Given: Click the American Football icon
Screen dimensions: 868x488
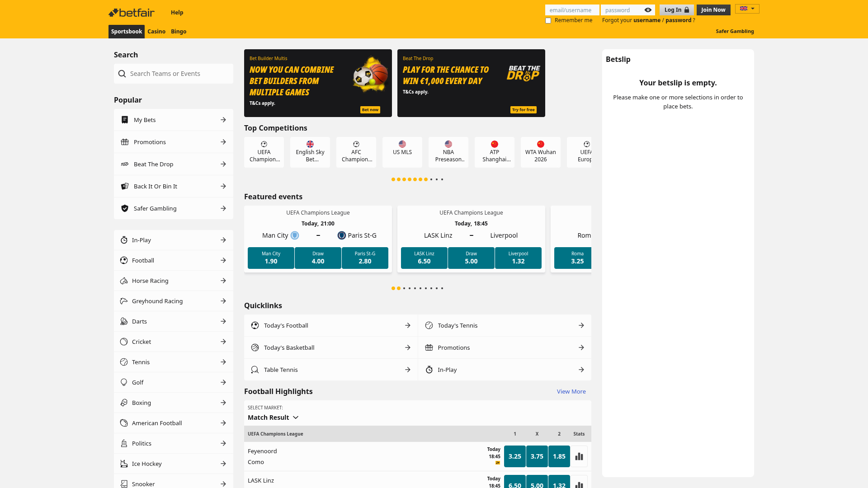Looking at the screenshot, I should (124, 423).
